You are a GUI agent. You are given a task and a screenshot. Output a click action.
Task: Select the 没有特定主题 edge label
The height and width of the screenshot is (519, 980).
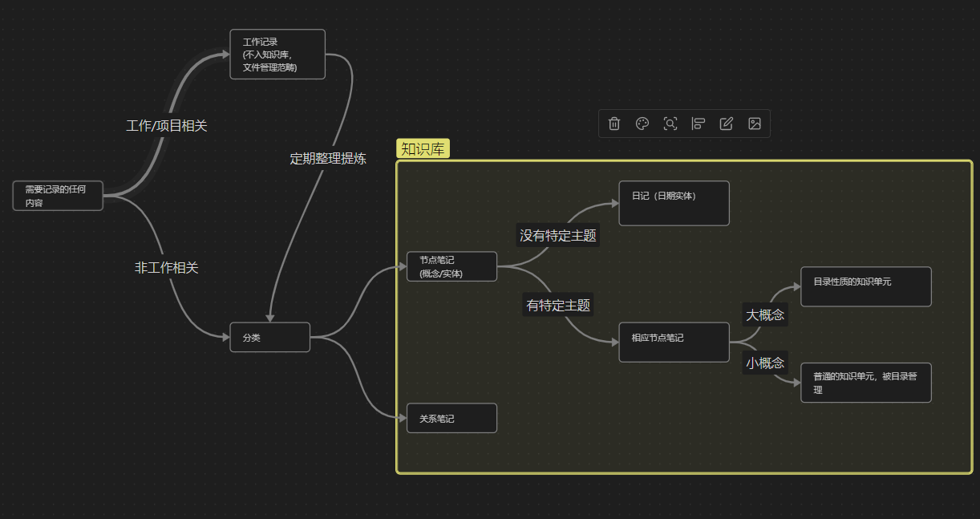tap(558, 236)
